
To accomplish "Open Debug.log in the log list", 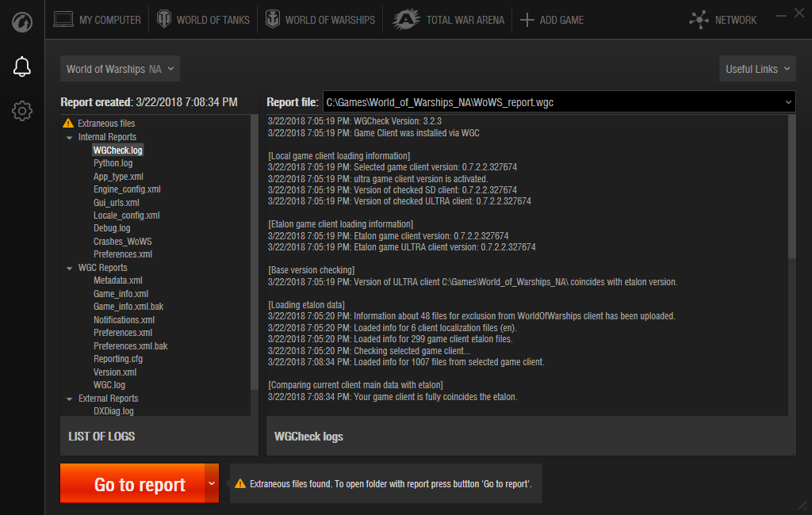I will [x=112, y=228].
